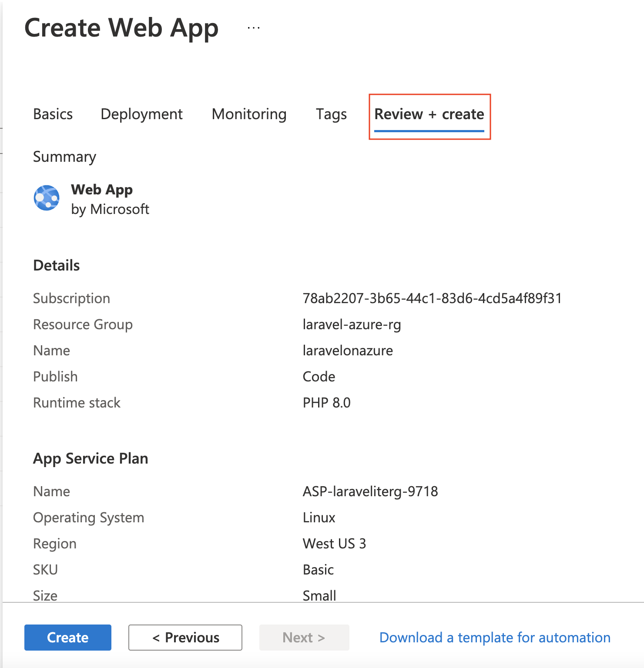Go back with the Previous button
This screenshot has height=668, width=644.
[x=185, y=638]
